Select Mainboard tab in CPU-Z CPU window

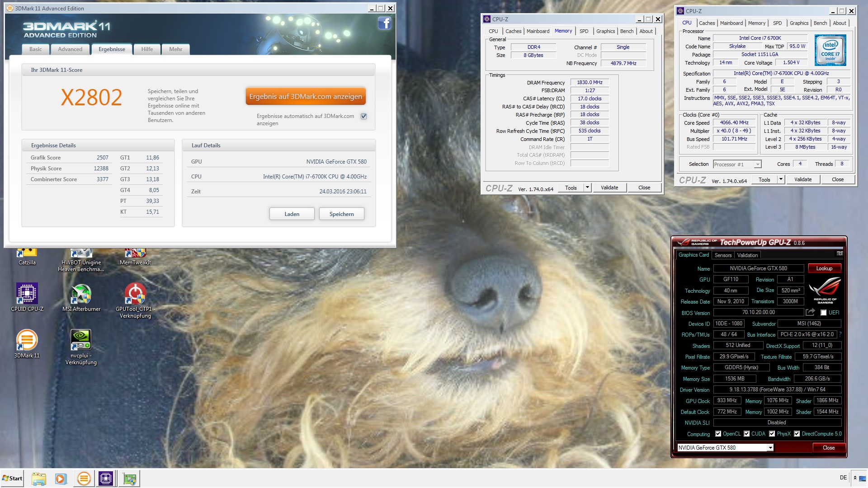point(731,23)
